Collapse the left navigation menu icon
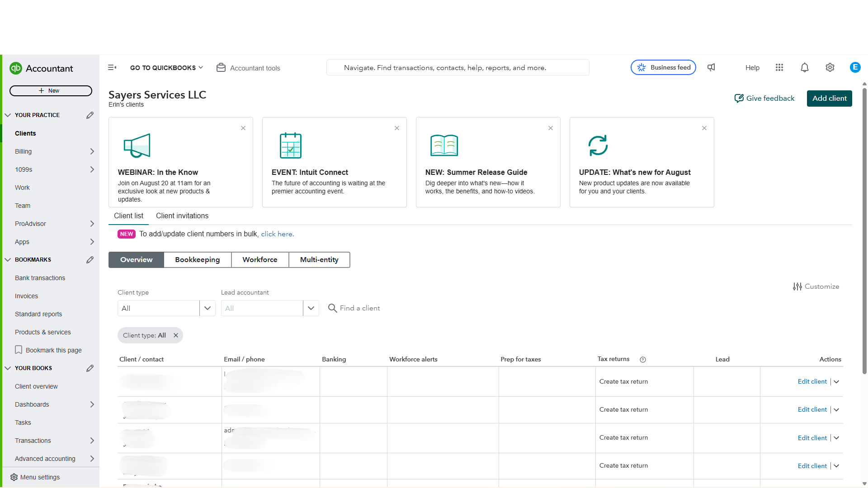The image size is (868, 488). (x=112, y=67)
